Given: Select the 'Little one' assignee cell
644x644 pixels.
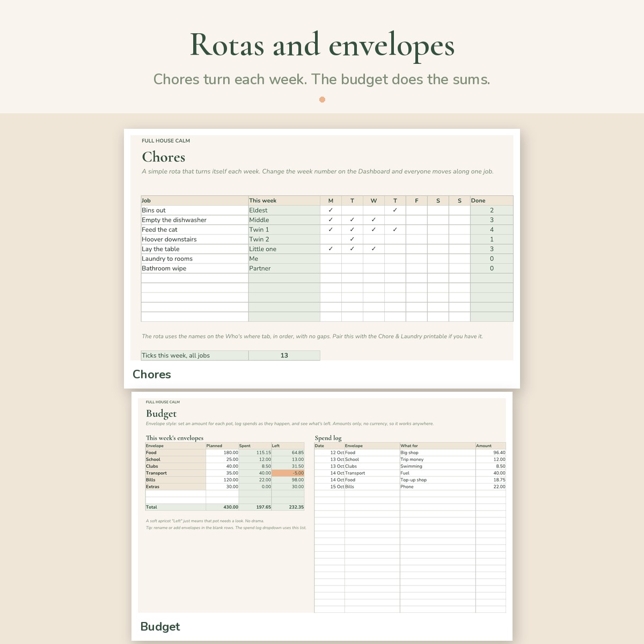Looking at the screenshot, I should point(284,249).
